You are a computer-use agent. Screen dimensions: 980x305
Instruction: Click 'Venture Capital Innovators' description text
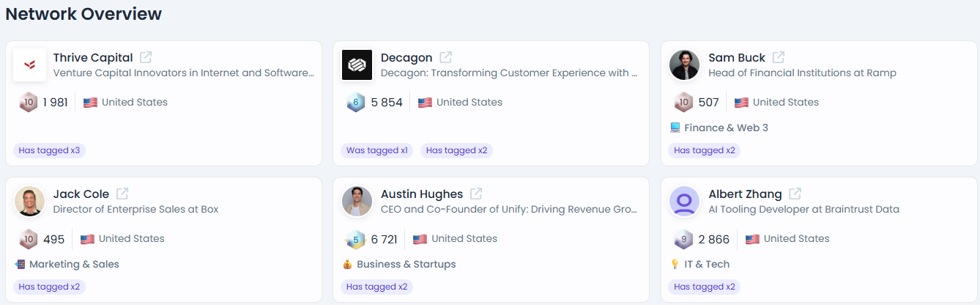184,73
